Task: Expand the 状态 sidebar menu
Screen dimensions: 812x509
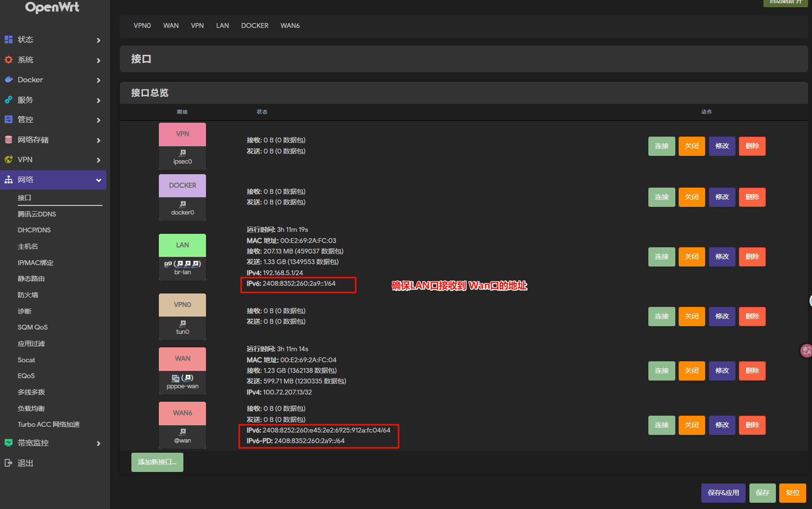Action: pyautogui.click(x=98, y=40)
